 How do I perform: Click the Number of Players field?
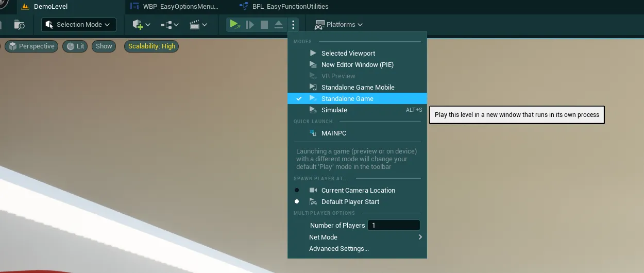(x=394, y=225)
